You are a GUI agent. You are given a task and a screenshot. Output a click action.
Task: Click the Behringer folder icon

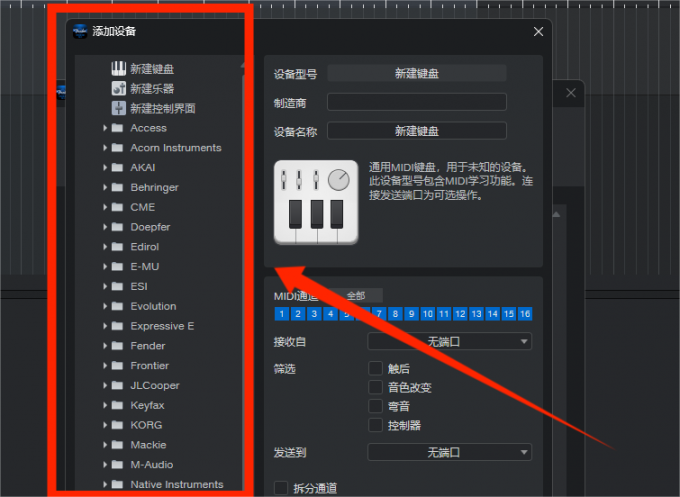[117, 187]
